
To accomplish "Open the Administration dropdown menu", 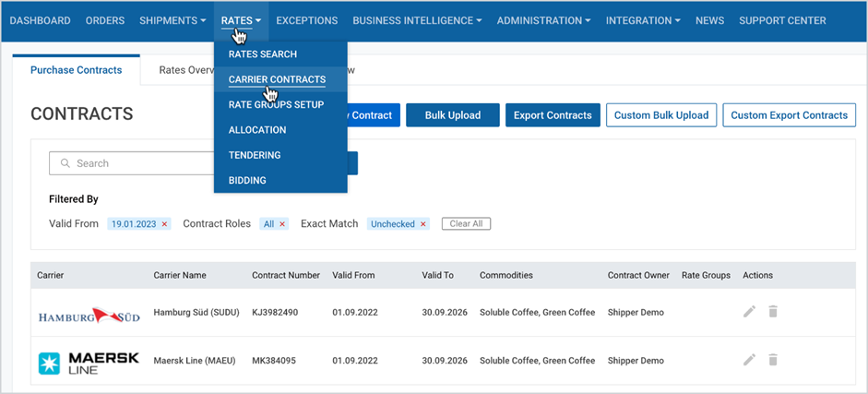I will pyautogui.click(x=543, y=20).
